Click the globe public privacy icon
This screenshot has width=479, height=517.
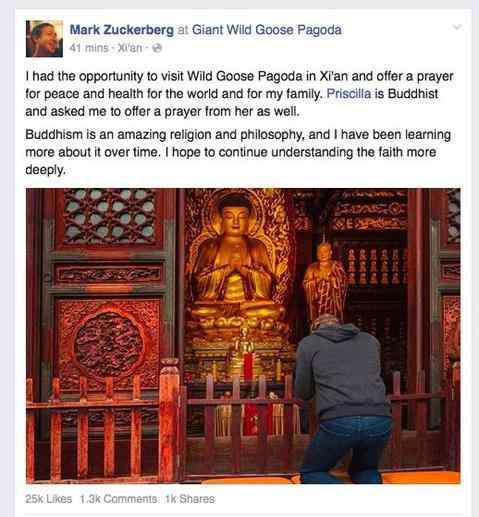157,48
